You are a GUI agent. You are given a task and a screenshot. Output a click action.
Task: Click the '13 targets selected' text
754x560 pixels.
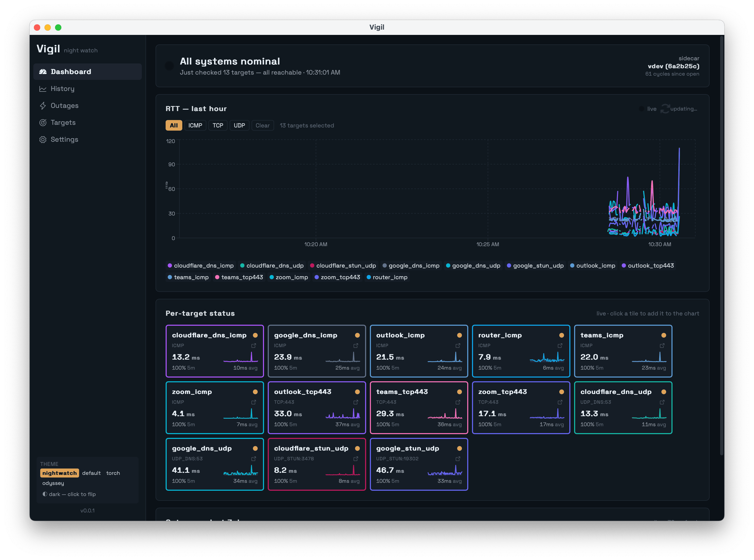307,125
